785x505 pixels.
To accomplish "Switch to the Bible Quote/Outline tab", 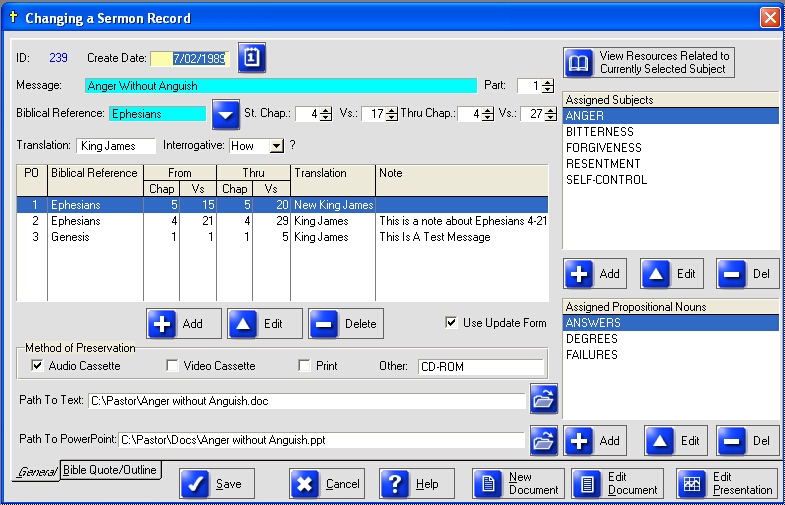I will (x=110, y=469).
